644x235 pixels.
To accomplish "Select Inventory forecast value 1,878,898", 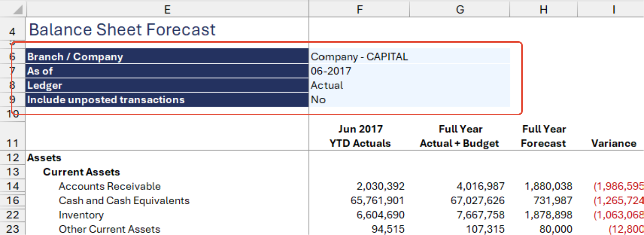I will click(548, 215).
